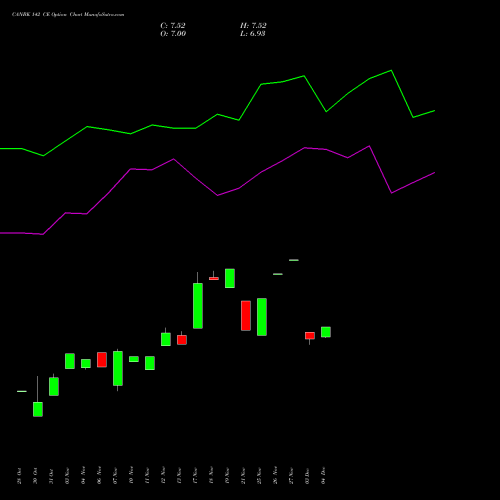This screenshot has width=500, height=500.
Task: Select the open value O: 7.00
Action: point(173,33)
